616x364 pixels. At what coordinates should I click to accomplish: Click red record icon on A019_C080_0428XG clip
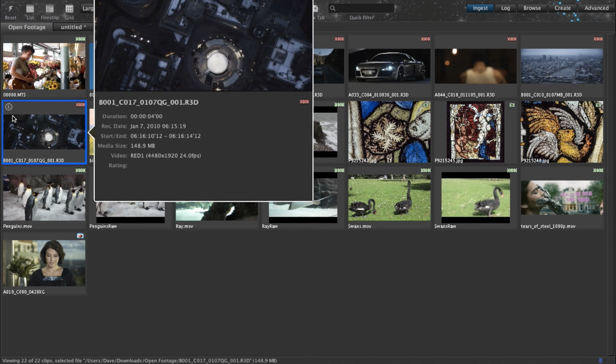pos(80,236)
